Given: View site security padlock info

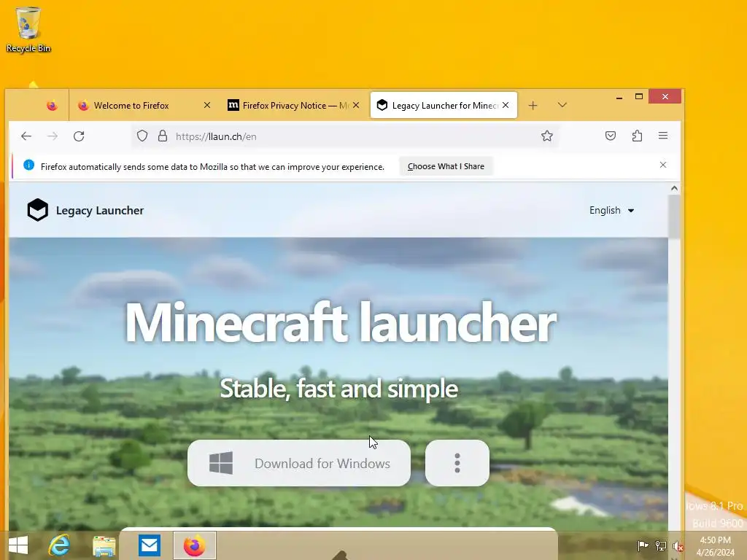Looking at the screenshot, I should pyautogui.click(x=163, y=136).
